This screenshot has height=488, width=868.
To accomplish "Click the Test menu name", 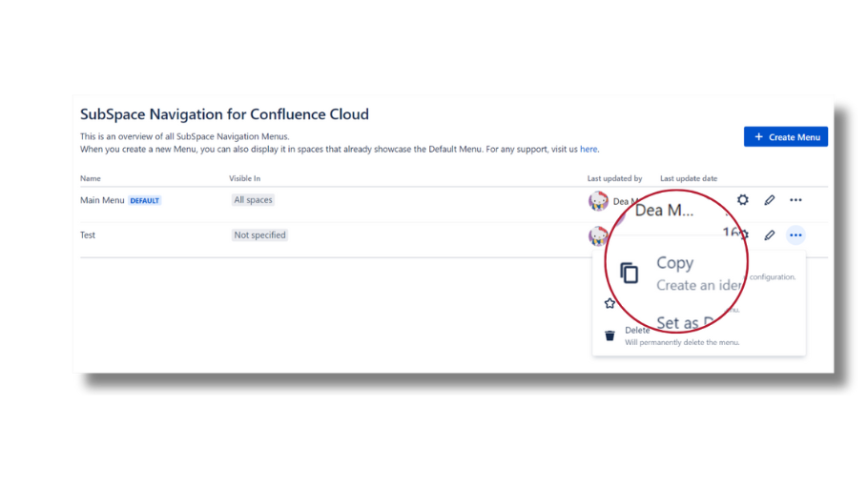I will pyautogui.click(x=88, y=235).
